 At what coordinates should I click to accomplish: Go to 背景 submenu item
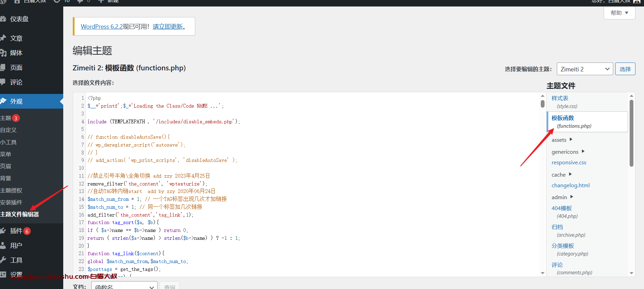5,178
